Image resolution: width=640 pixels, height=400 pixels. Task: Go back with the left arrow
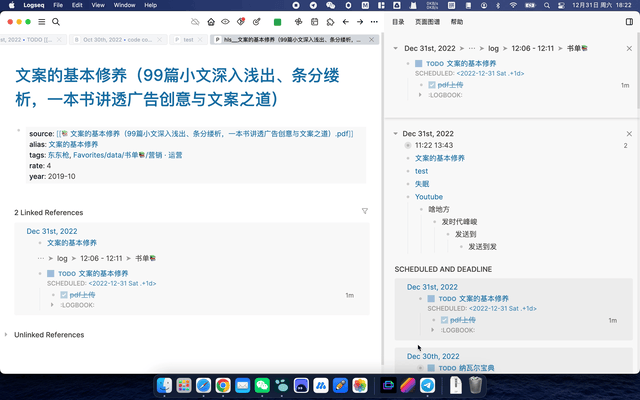click(x=346, y=22)
